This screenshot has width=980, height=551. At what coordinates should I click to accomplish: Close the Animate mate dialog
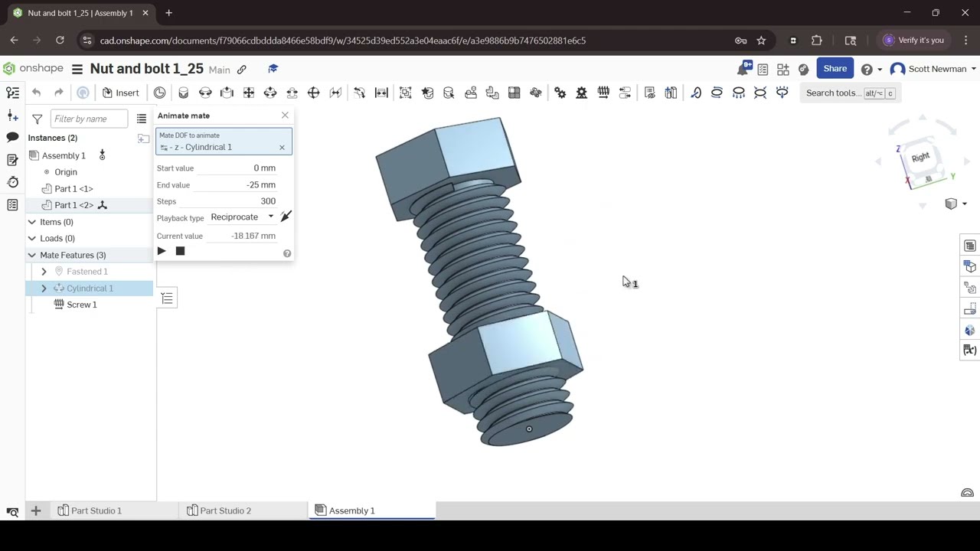pos(285,116)
